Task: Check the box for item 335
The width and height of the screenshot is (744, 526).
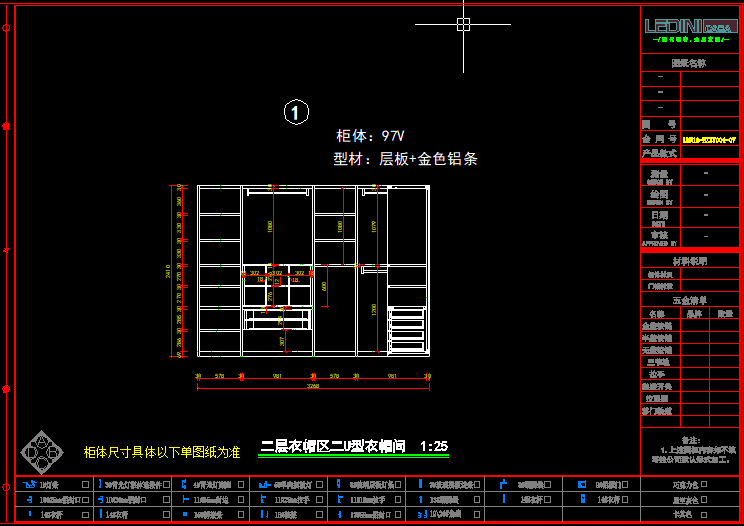Action: point(477,499)
